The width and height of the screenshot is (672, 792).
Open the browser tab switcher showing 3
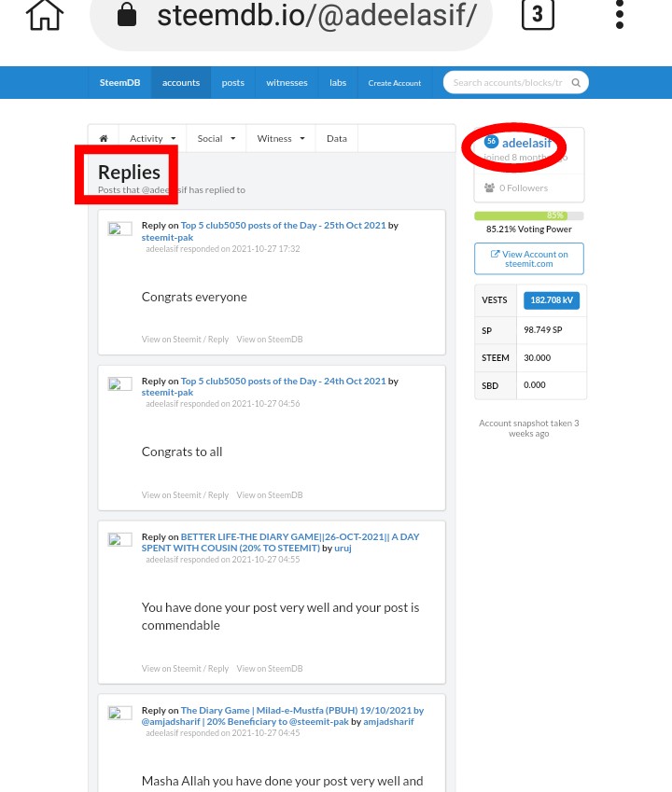pyautogui.click(x=538, y=14)
